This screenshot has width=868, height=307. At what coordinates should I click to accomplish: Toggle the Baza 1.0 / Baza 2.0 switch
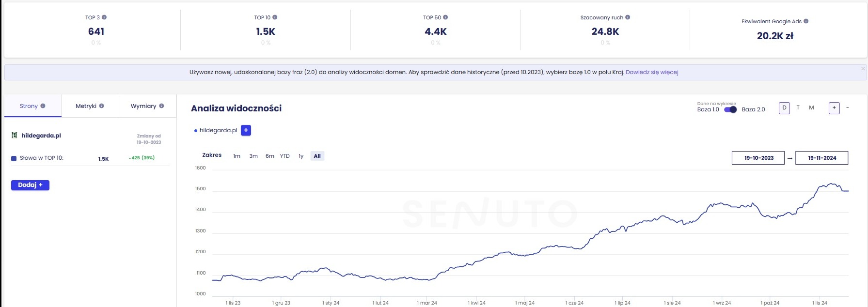[x=730, y=109]
